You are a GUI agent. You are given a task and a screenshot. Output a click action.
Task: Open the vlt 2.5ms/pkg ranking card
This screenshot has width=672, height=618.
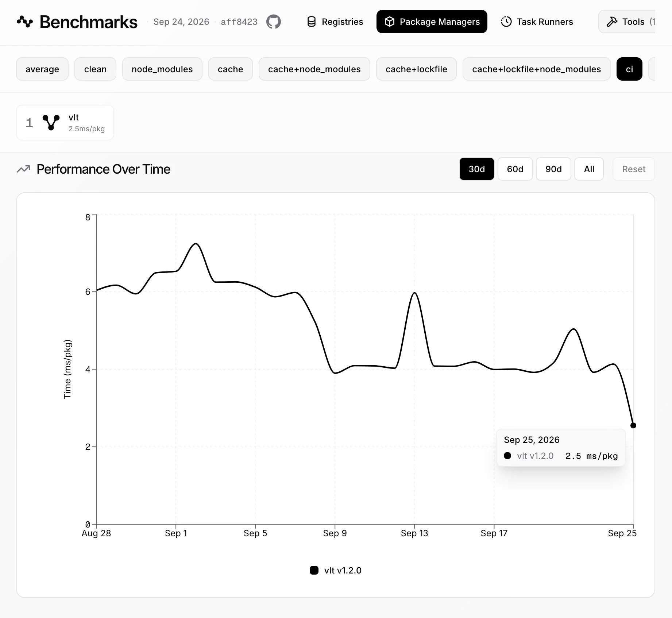(x=65, y=123)
